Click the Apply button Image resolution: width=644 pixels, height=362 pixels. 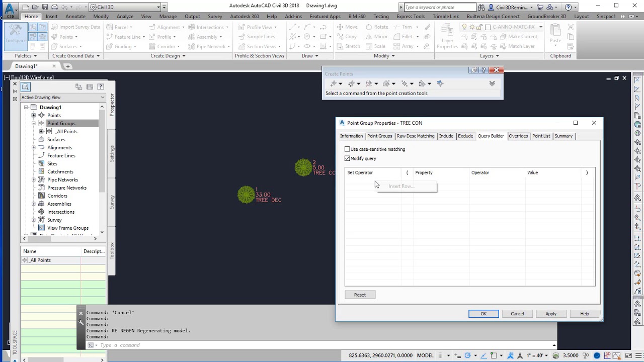tap(551, 314)
